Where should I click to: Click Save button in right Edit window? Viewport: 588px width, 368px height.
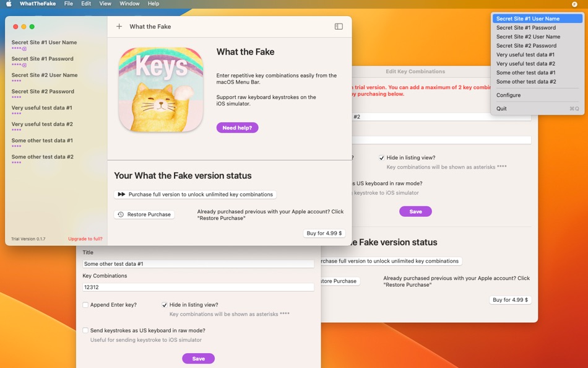[x=415, y=211]
